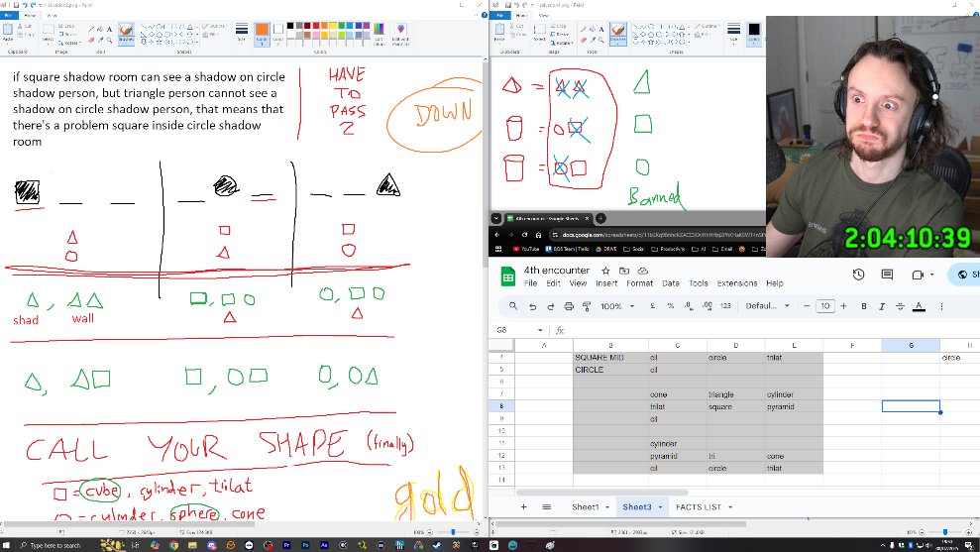Switch to FACTS LIST sheet tab

[699, 507]
